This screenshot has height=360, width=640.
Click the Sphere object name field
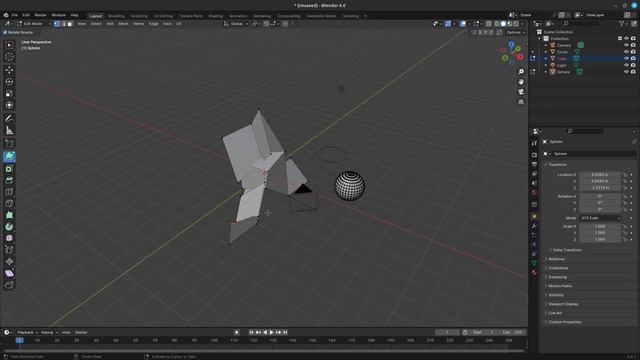pyautogui.click(x=594, y=154)
